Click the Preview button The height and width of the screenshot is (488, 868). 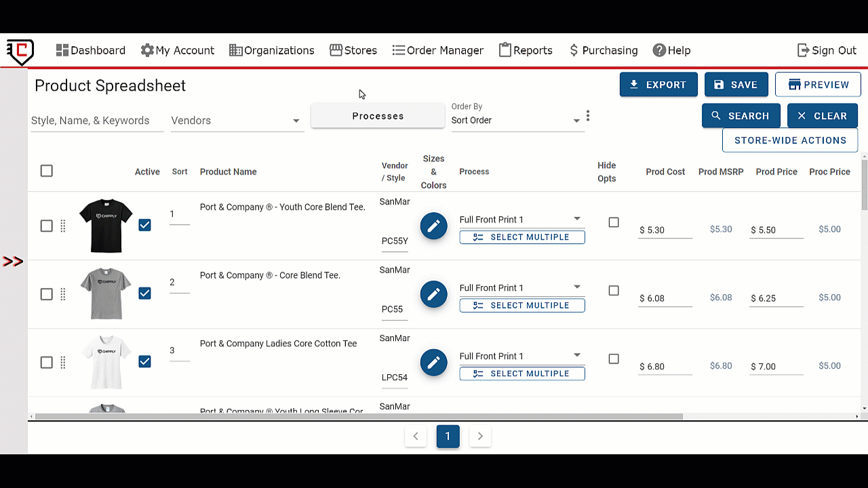pos(818,85)
